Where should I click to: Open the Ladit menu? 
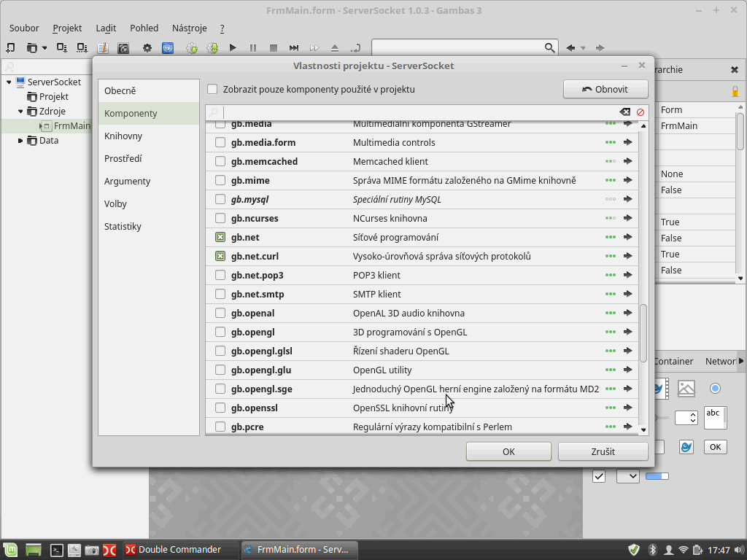tap(106, 28)
